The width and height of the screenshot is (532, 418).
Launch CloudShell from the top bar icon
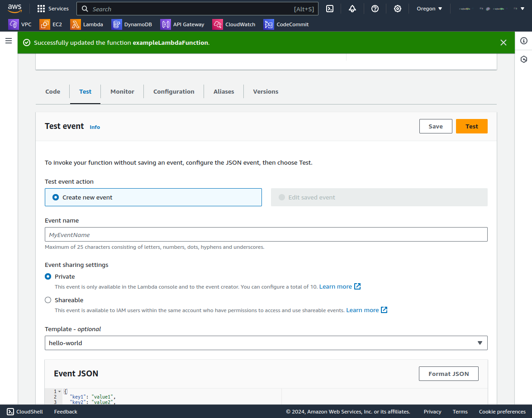(x=330, y=9)
